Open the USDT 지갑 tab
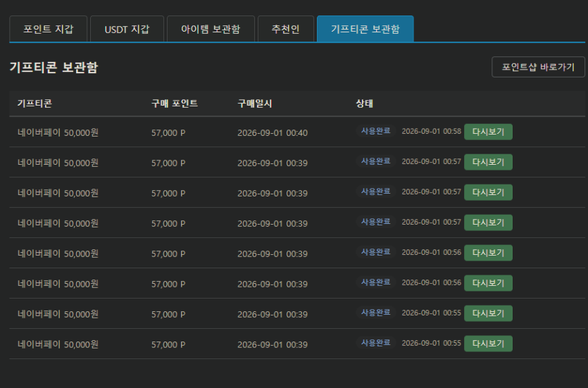 tap(127, 29)
